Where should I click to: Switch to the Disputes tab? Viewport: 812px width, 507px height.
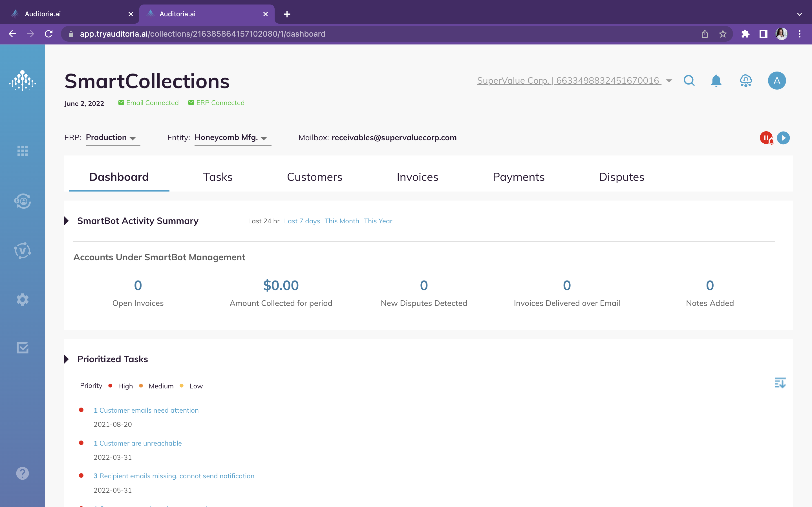tap(621, 177)
